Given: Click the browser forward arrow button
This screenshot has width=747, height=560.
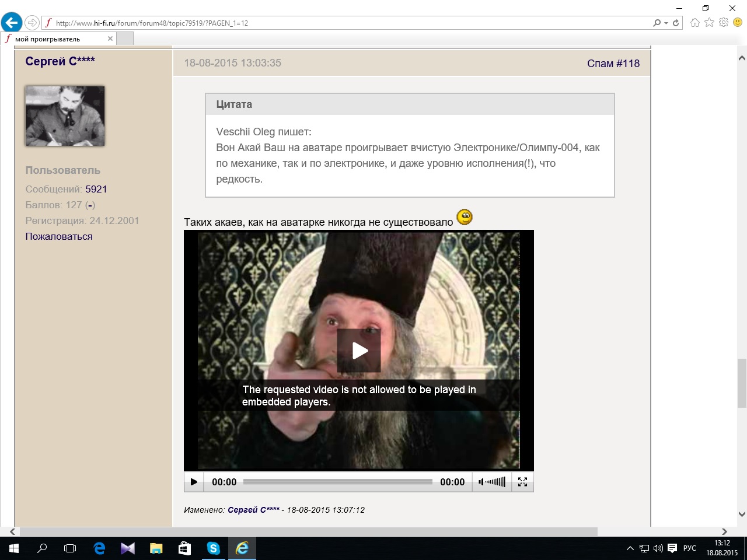Looking at the screenshot, I should tap(32, 23).
